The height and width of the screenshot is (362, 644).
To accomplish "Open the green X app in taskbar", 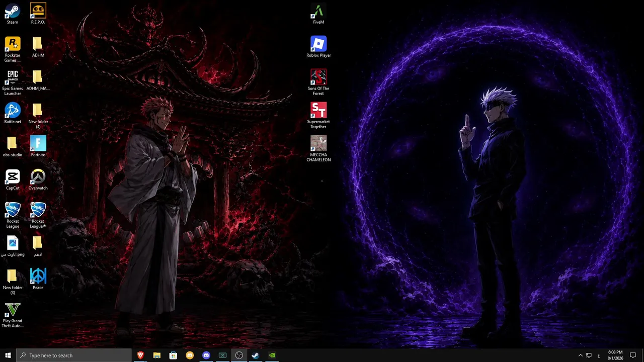I will tap(222, 355).
